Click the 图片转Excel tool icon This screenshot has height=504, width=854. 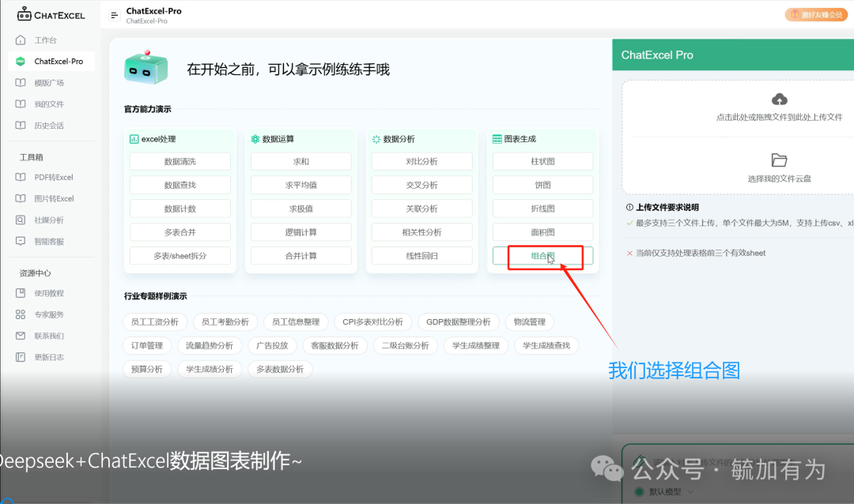[x=21, y=198]
